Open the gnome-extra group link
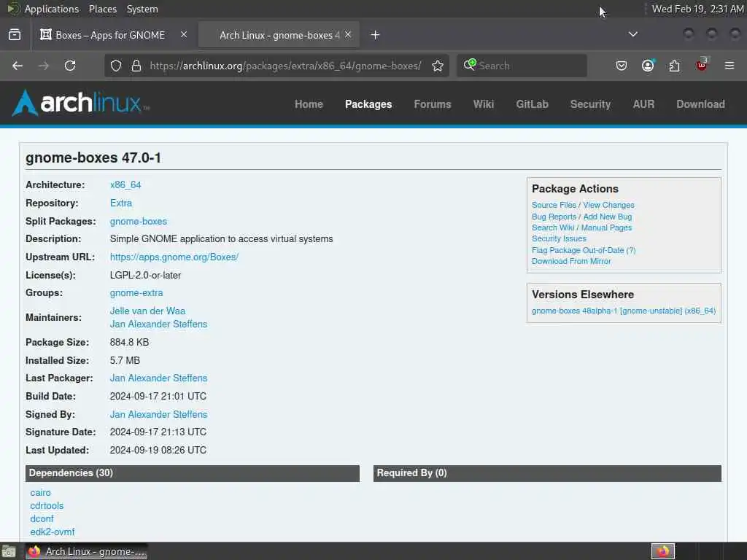The width and height of the screenshot is (747, 560). tap(136, 293)
